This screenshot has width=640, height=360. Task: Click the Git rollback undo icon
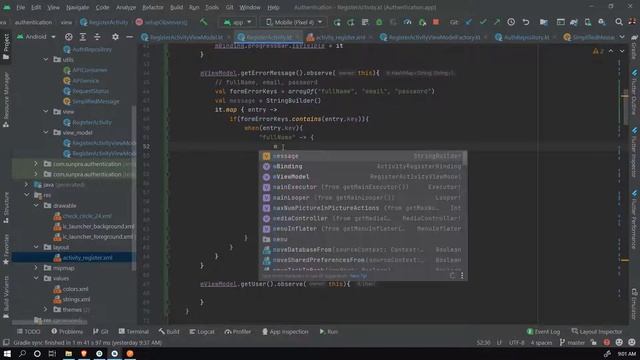click(526, 22)
